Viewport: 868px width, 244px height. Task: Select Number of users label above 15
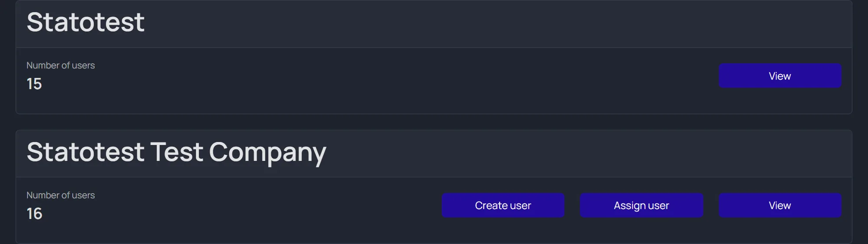click(61, 65)
